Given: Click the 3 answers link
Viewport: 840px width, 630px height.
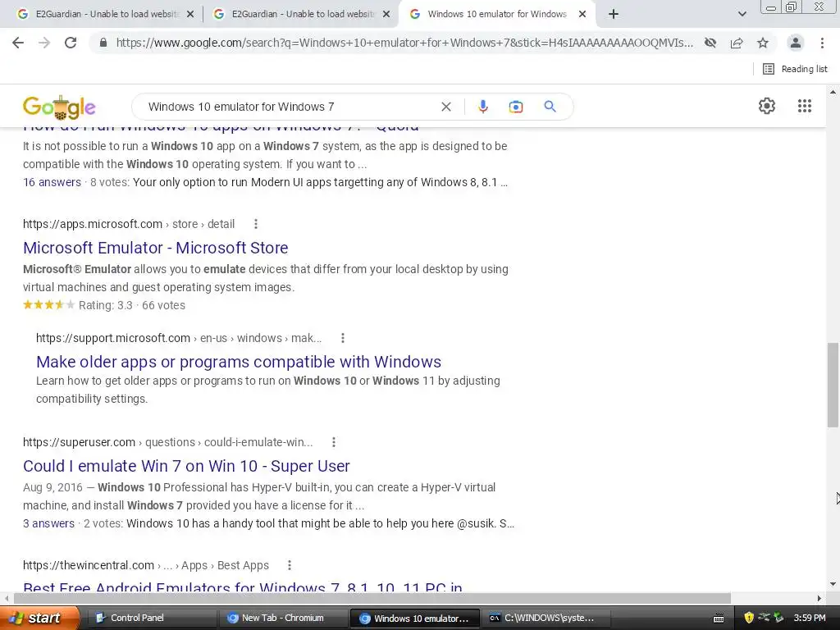Looking at the screenshot, I should click(x=48, y=523).
